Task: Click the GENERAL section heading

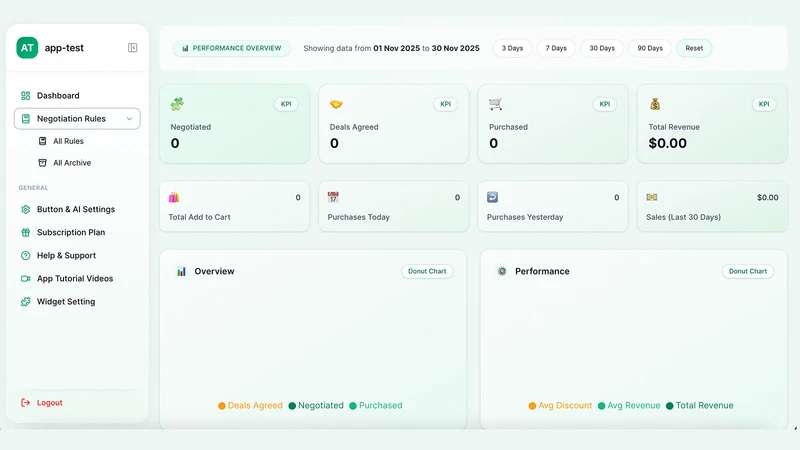Action: tap(33, 188)
